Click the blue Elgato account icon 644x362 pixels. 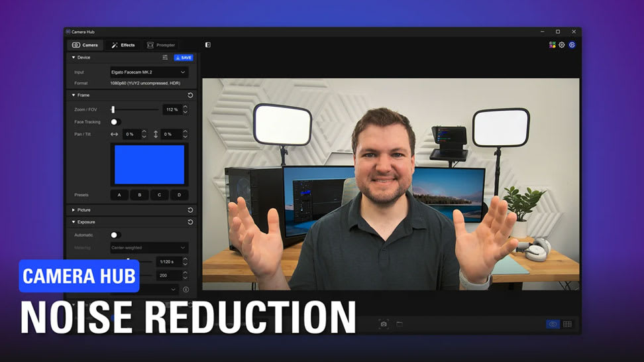coord(572,45)
